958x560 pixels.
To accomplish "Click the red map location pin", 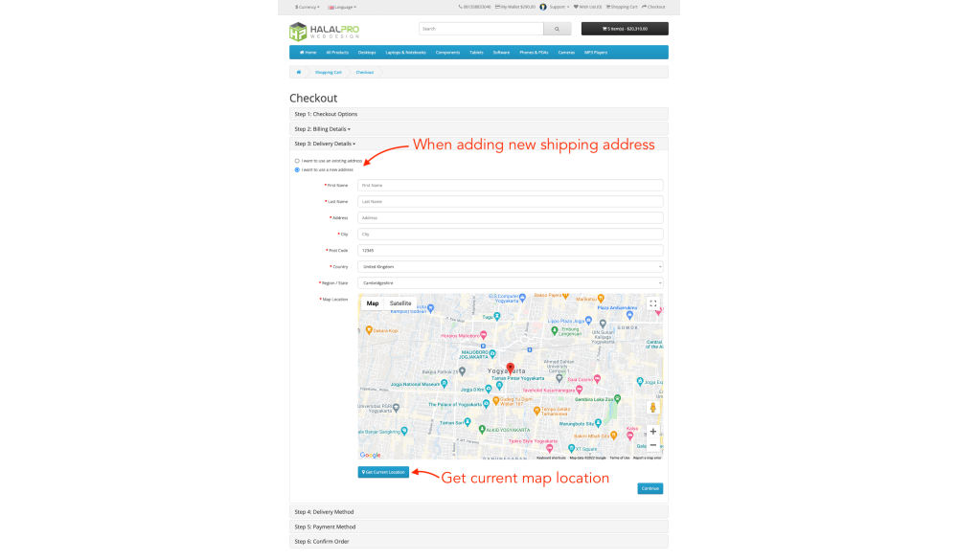I will tap(510, 369).
